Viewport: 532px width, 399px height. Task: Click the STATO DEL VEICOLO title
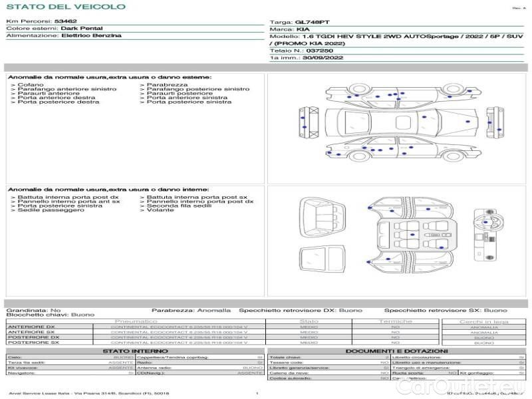(x=65, y=7)
